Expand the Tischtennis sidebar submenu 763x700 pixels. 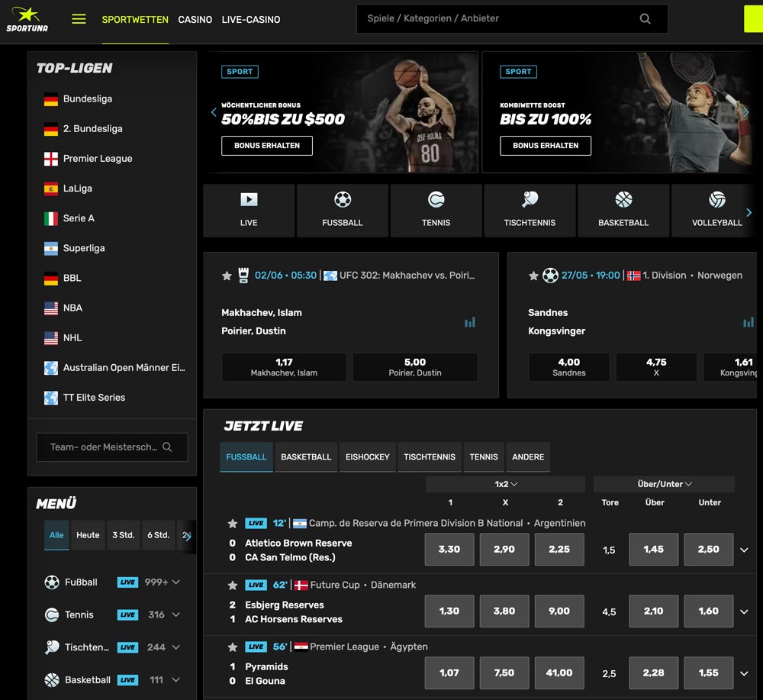click(x=176, y=647)
